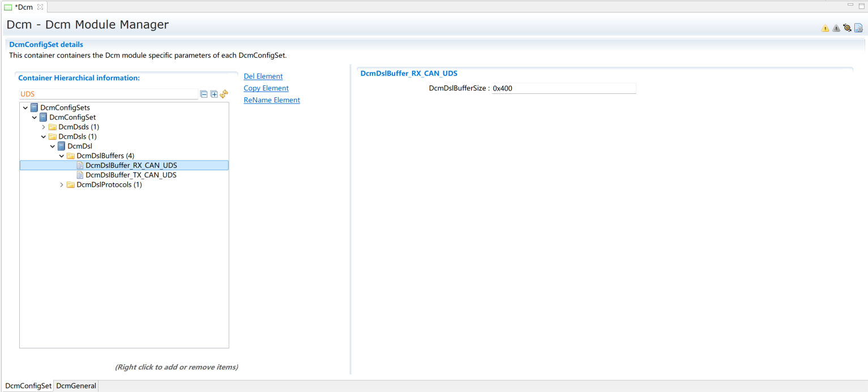Click the yellow warning triangle icon
The image size is (868, 392).
click(825, 28)
